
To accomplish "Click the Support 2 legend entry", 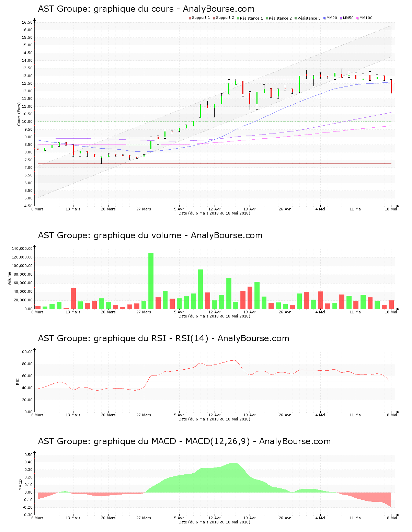I will (x=224, y=18).
